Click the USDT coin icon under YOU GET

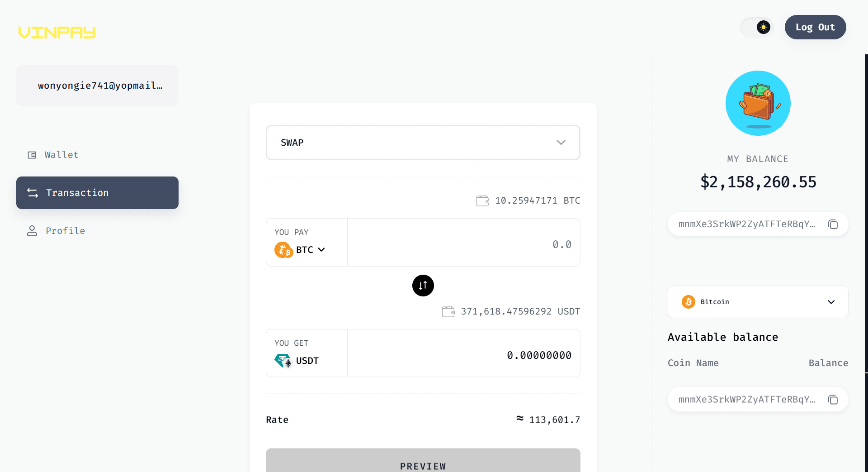[283, 360]
